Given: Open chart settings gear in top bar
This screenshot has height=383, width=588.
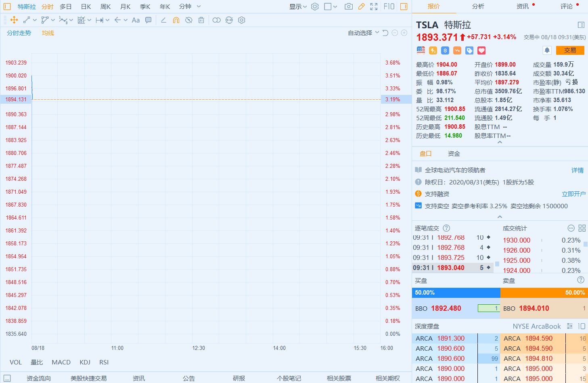Looking at the screenshot, I should pos(315,6).
